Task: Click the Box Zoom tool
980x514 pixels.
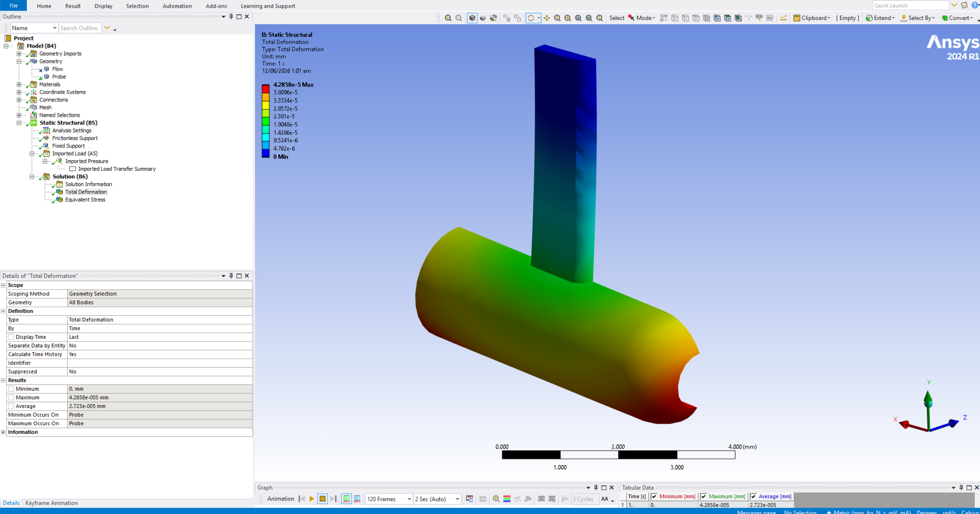Action: click(x=568, y=18)
